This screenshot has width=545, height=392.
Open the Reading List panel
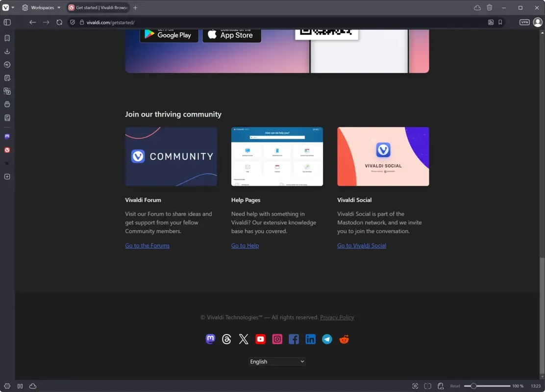(x=7, y=117)
